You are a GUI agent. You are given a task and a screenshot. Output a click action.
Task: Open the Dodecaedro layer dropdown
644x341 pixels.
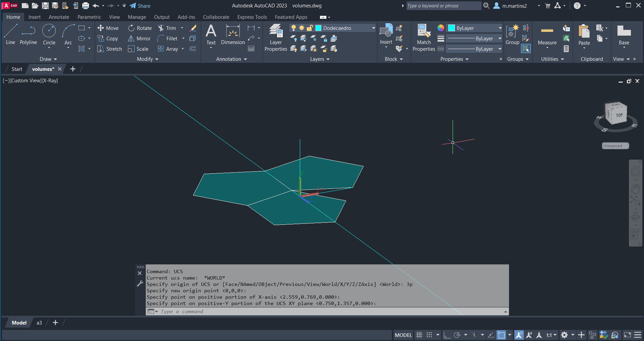click(x=373, y=28)
